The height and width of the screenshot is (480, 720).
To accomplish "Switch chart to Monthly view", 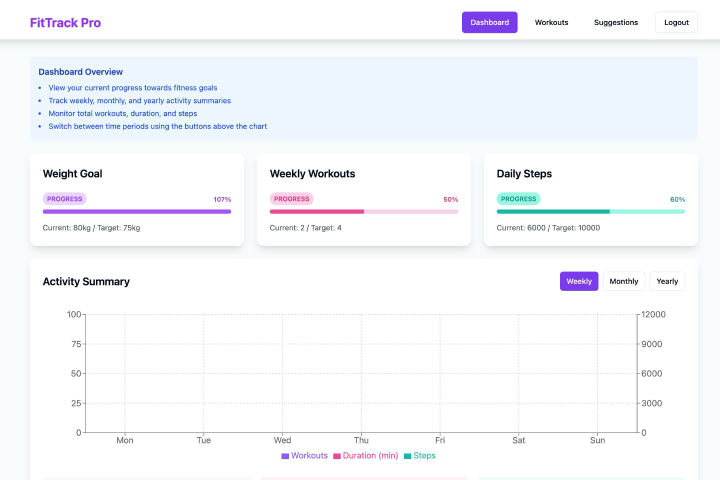I will click(624, 281).
